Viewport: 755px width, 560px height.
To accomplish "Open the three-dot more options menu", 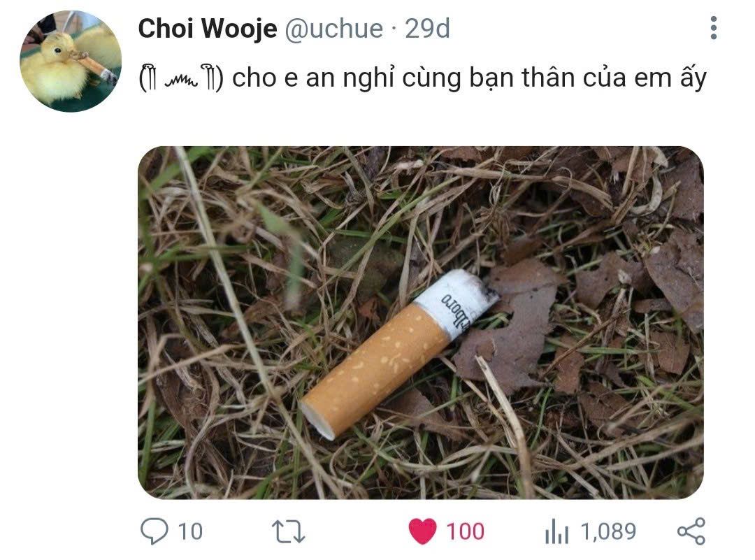I will (x=713, y=28).
